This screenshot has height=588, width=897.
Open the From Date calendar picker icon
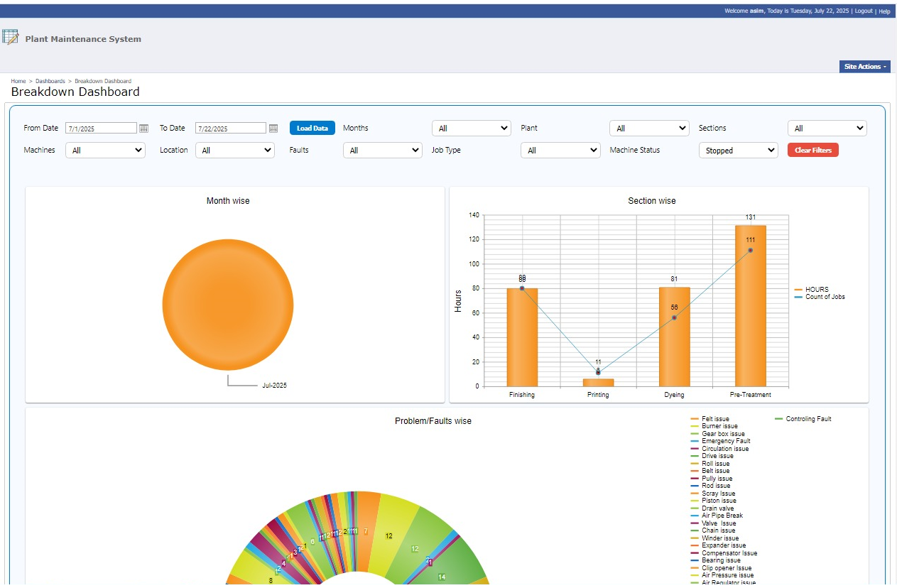pyautogui.click(x=143, y=129)
